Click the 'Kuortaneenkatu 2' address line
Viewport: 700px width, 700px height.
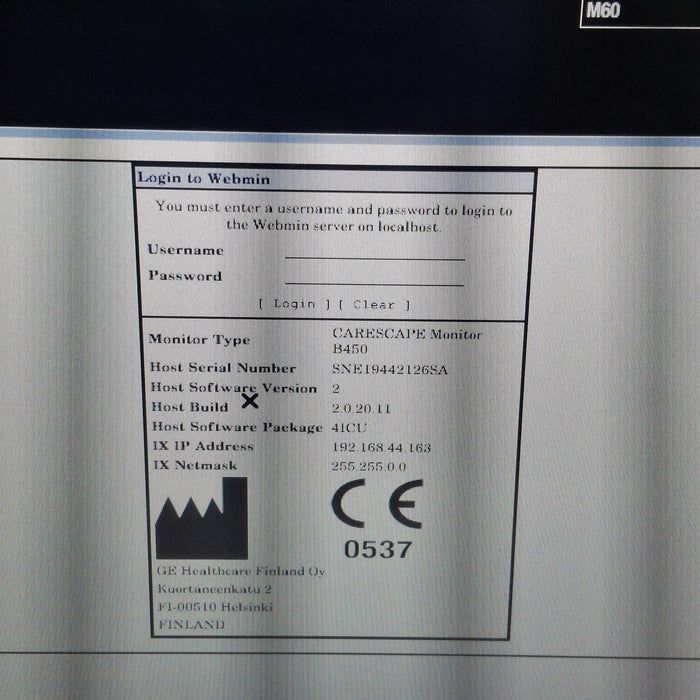214,589
